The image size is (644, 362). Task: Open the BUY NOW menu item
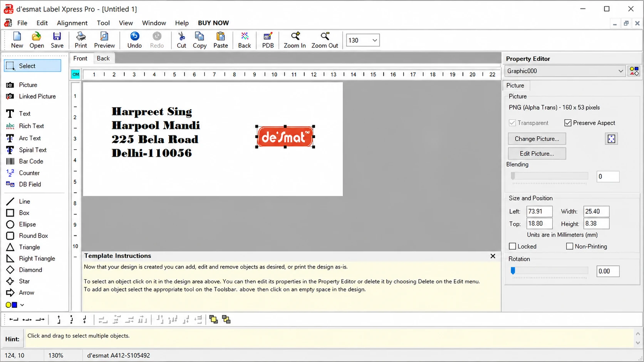click(213, 23)
